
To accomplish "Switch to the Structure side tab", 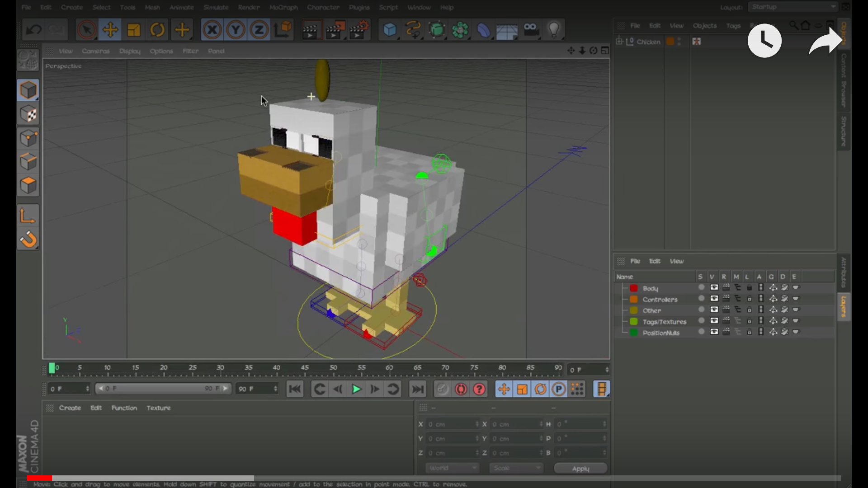I will [844, 131].
